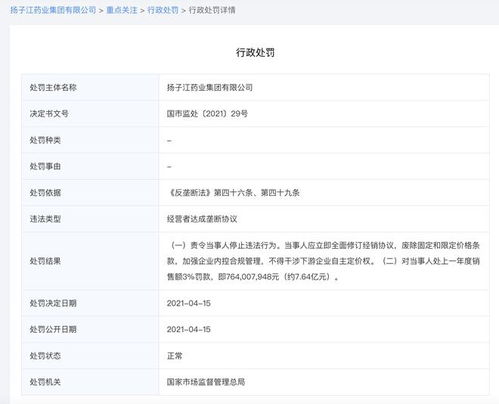Select the 处罚状态 label cell

90,356
